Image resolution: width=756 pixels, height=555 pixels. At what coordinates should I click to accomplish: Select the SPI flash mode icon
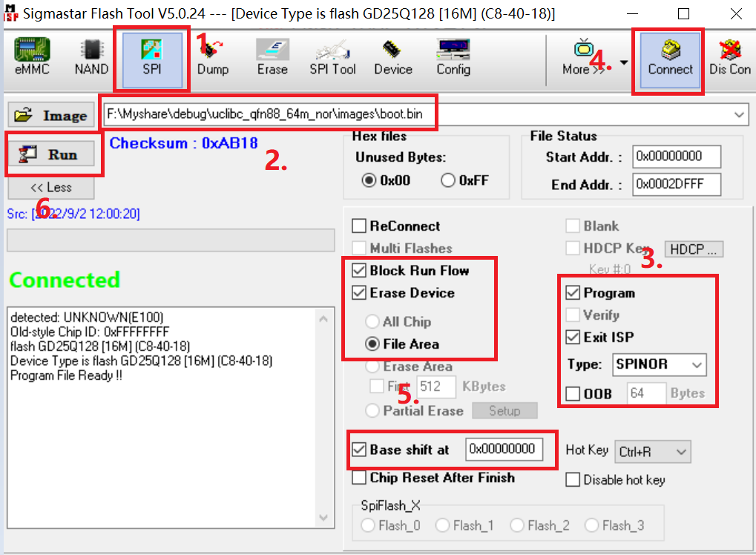click(152, 59)
